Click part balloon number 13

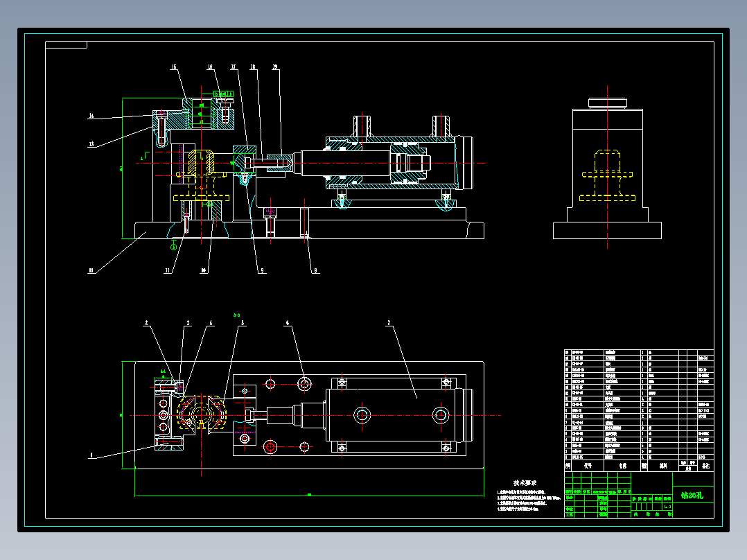click(x=91, y=144)
